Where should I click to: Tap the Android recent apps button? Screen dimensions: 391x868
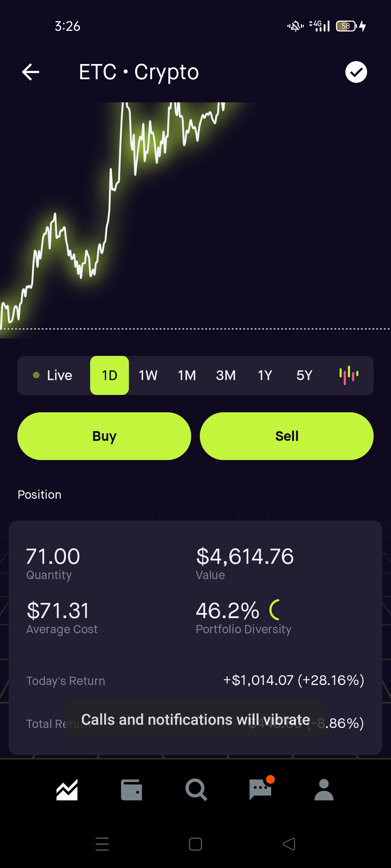(x=102, y=844)
